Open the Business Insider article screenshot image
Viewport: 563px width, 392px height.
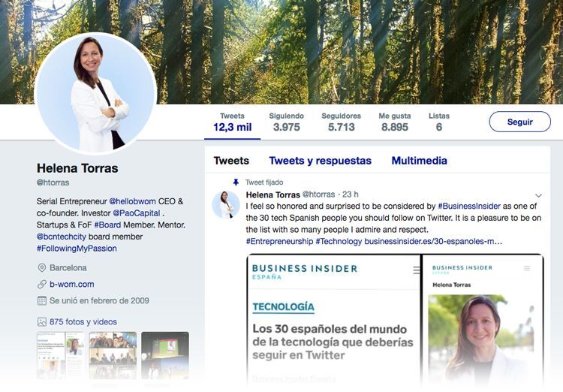[x=333, y=320]
